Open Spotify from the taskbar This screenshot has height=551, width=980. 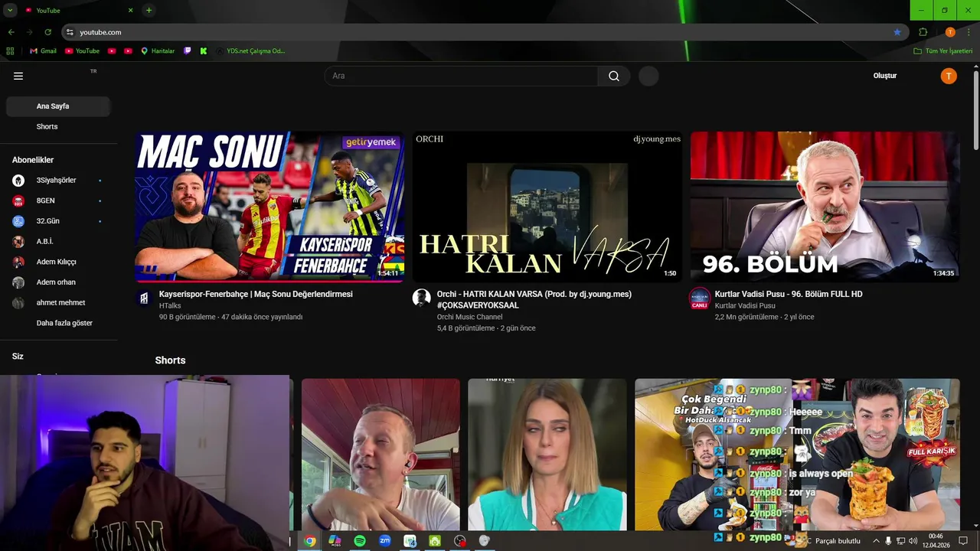[x=360, y=541]
